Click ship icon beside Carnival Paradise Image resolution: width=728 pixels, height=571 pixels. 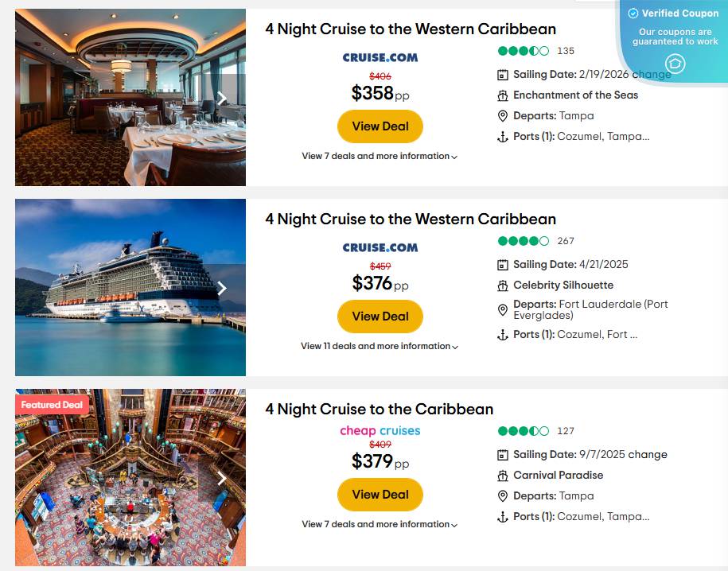tap(503, 475)
